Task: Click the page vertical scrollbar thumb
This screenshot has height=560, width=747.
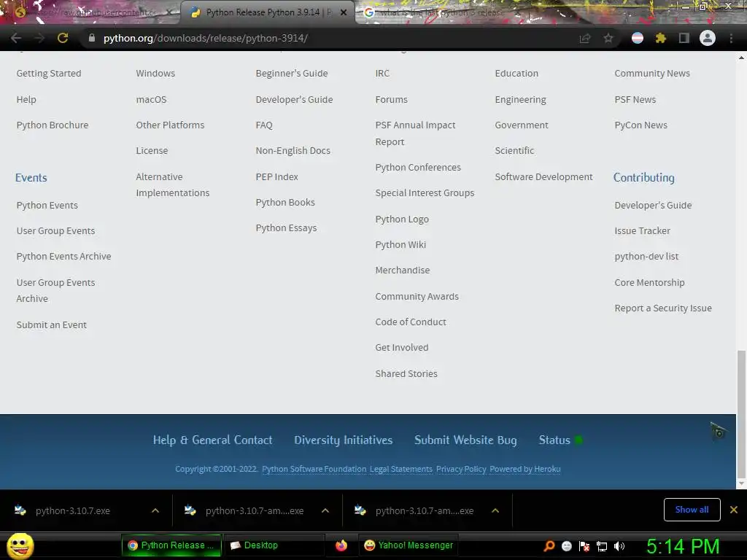Action: (x=741, y=414)
